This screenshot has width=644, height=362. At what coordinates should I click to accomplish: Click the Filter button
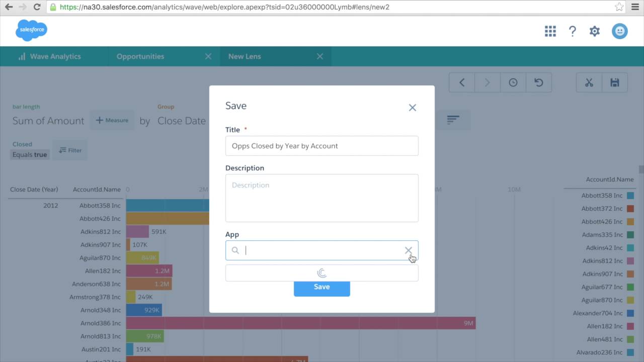[70, 150]
